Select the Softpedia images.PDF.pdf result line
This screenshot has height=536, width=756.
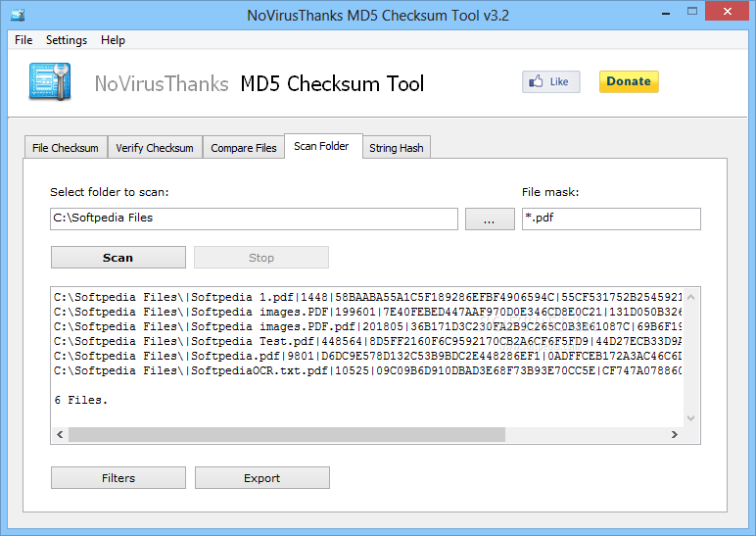[x=367, y=326]
